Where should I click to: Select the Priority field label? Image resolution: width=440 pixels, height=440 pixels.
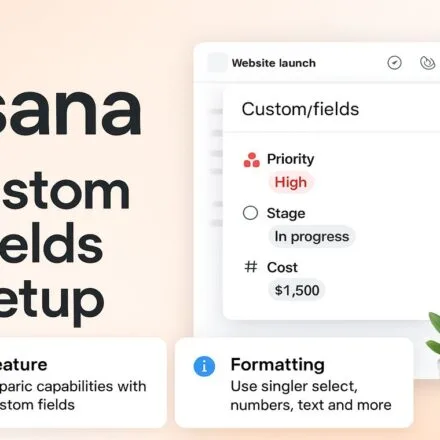pyautogui.click(x=290, y=159)
